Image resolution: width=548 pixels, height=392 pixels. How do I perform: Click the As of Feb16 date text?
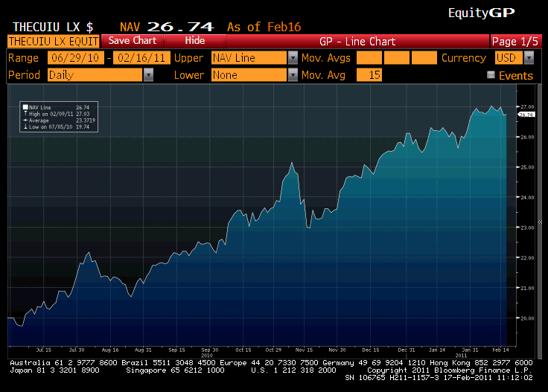pos(264,27)
